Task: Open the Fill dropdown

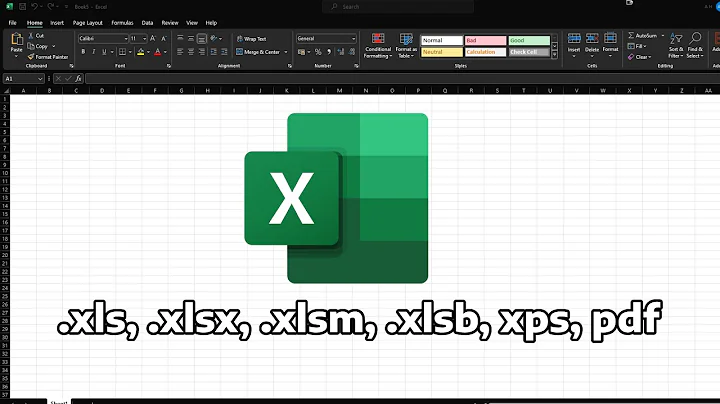Action: pyautogui.click(x=637, y=46)
